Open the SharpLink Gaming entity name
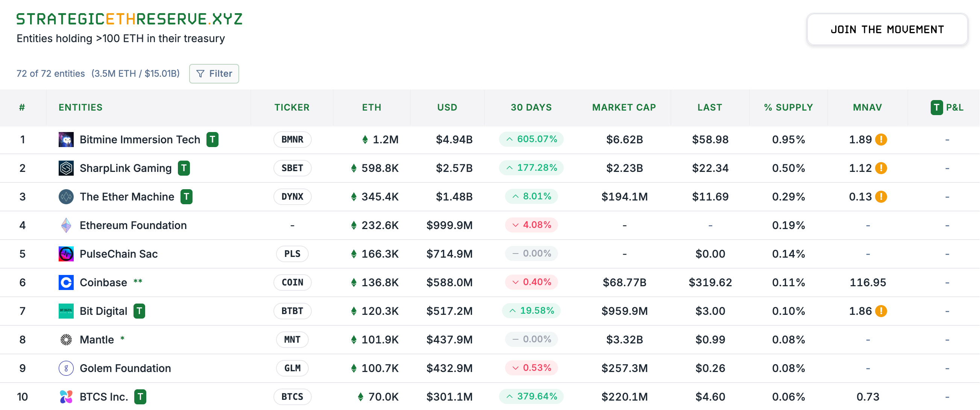980x410 pixels. (126, 168)
